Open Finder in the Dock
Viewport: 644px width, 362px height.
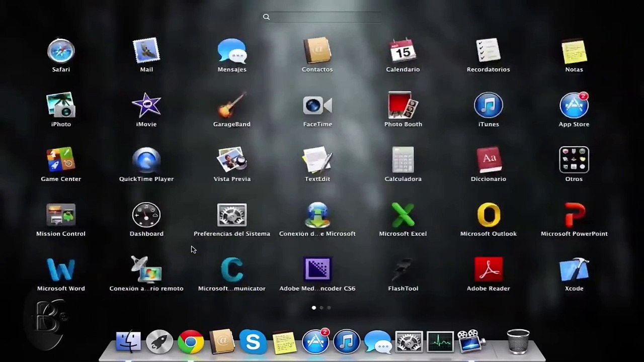coord(128,342)
